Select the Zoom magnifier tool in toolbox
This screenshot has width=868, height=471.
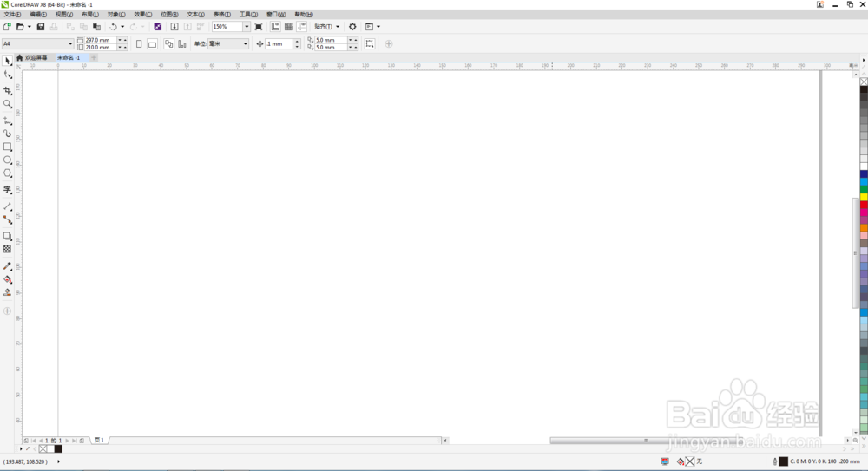click(x=7, y=104)
